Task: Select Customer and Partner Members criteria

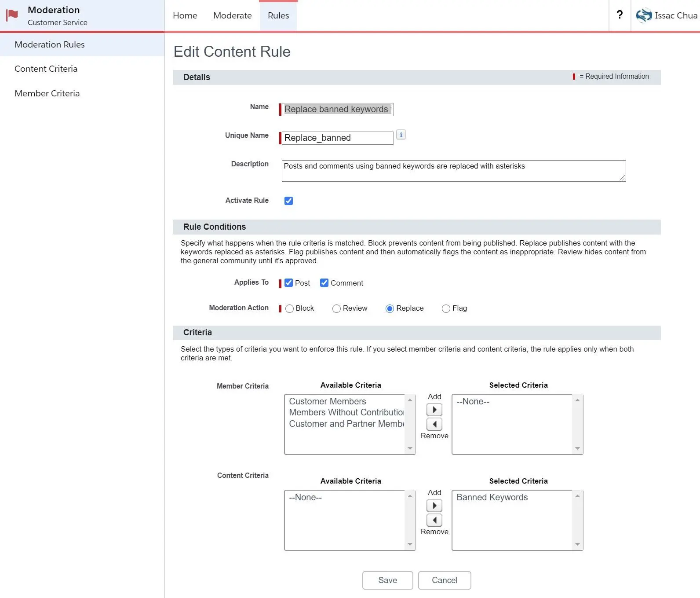Action: point(346,424)
